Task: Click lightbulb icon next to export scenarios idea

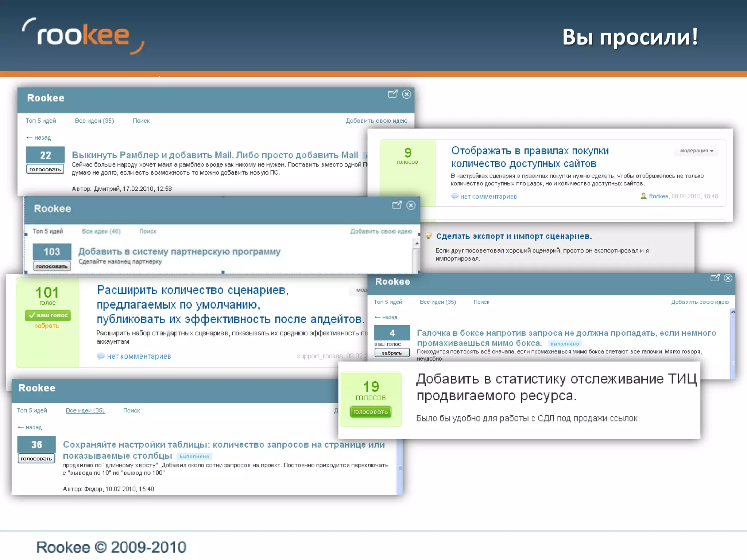Action: click(429, 236)
